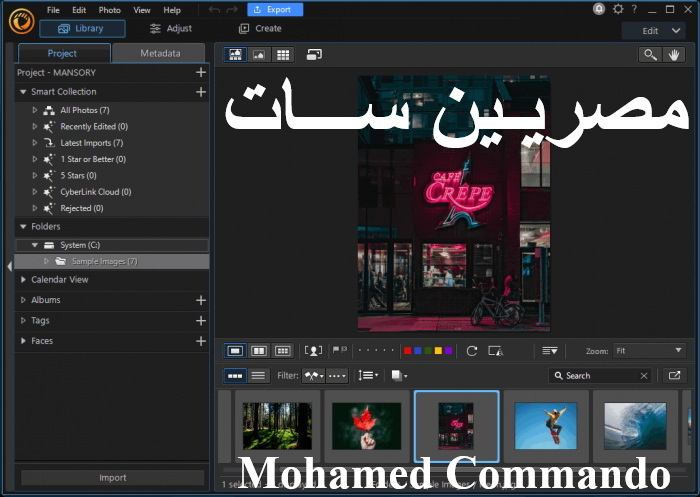Click the secondary monitor display icon
Screen dimensions: 700x497
pyautogui.click(x=314, y=55)
